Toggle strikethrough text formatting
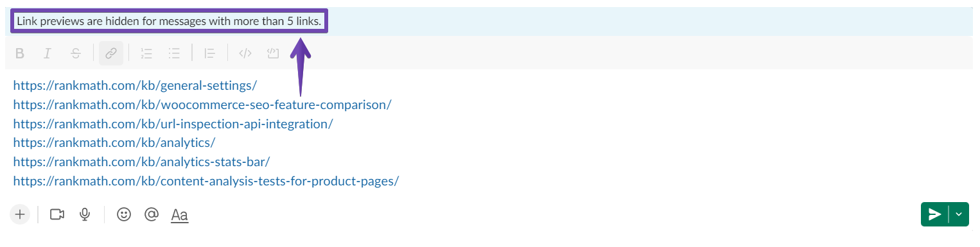The image size is (980, 247). tap(76, 53)
